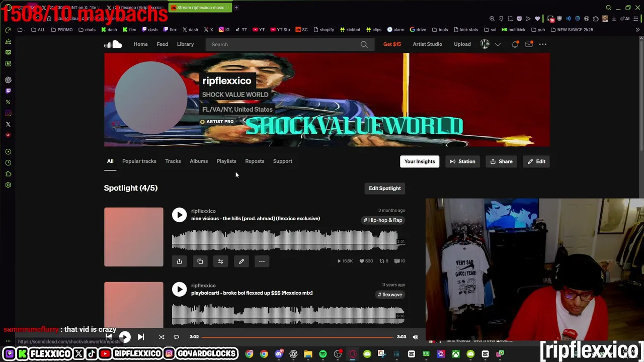Screen dimensions: 644x362
Task: Switch to the Tracks tab
Action: [173, 161]
